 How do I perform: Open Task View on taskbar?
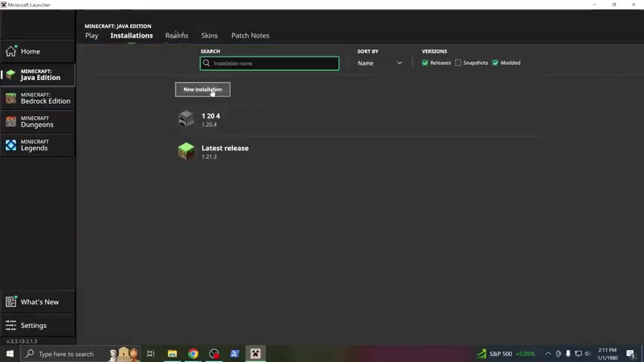click(151, 354)
